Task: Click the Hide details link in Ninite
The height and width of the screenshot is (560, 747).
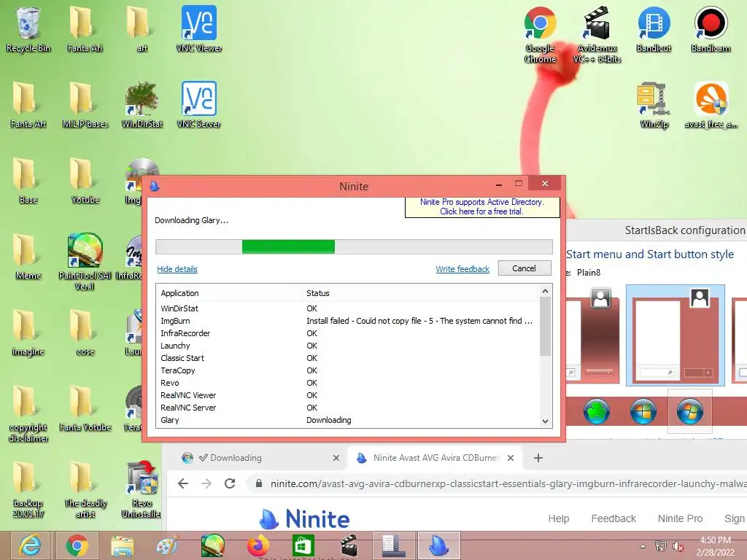Action: pyautogui.click(x=177, y=269)
